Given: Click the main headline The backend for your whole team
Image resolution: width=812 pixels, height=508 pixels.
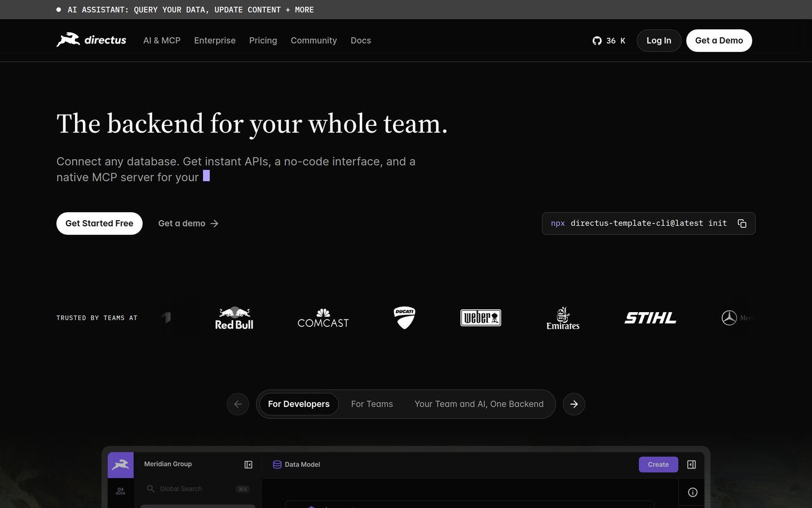Looking at the screenshot, I should (x=252, y=124).
